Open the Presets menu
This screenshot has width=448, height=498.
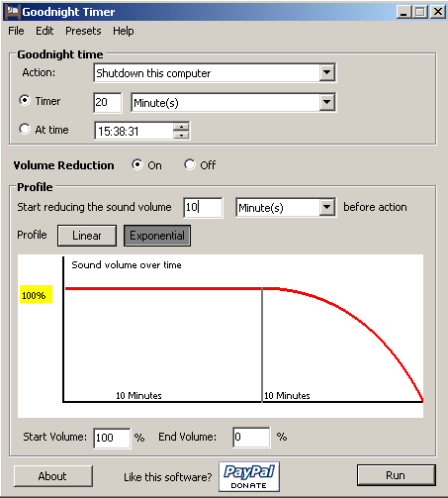[x=83, y=31]
